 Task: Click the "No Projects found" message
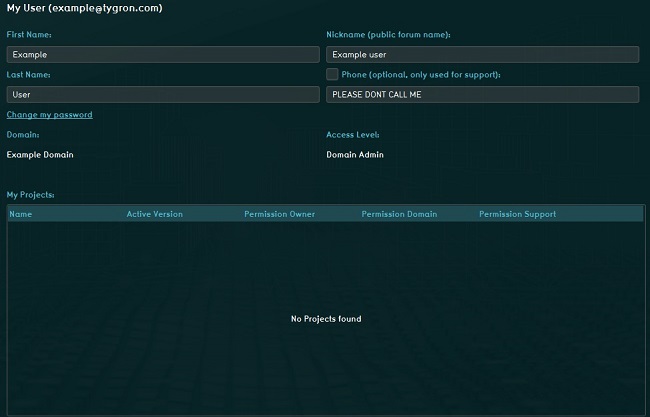click(x=326, y=319)
